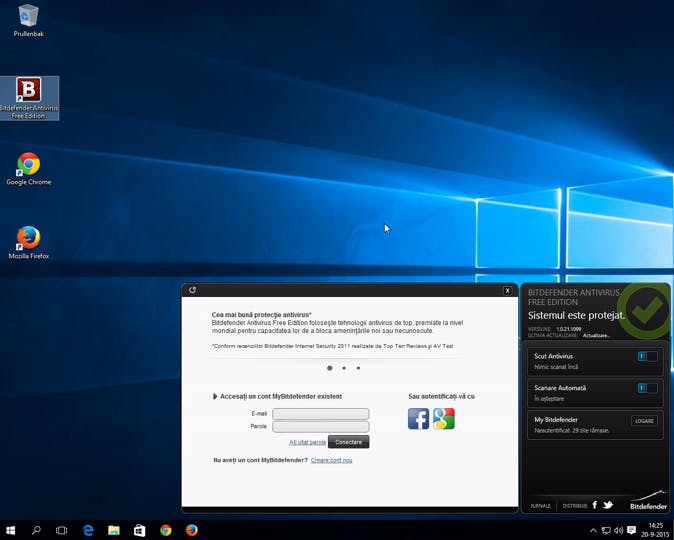674x540 pixels.
Task: Open the 'Creare cont nou' link
Action: click(331, 460)
